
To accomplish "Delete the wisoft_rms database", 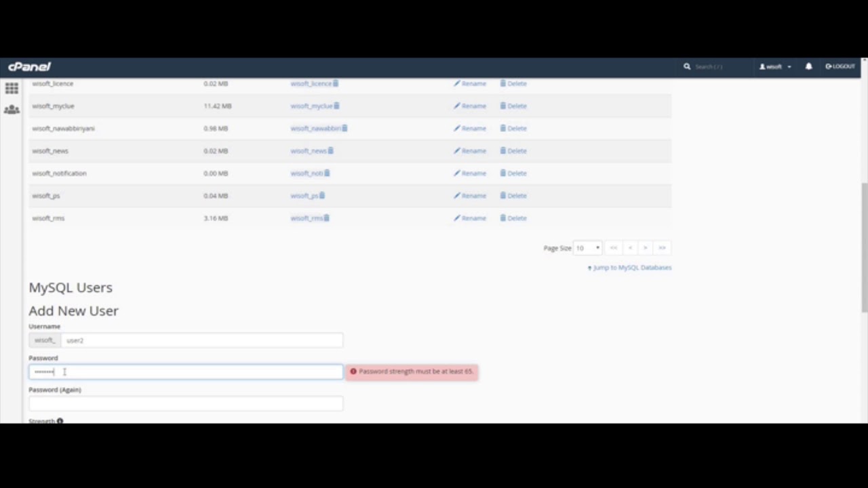I will (x=513, y=218).
